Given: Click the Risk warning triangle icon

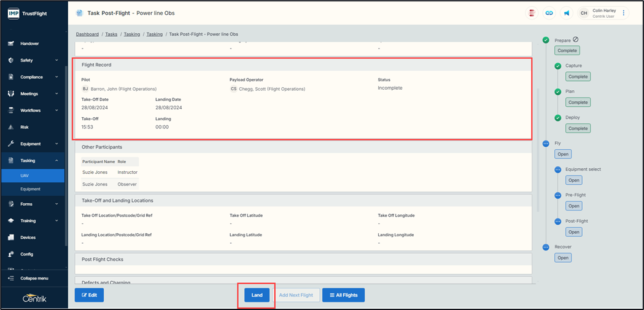Looking at the screenshot, I should pyautogui.click(x=10, y=127).
